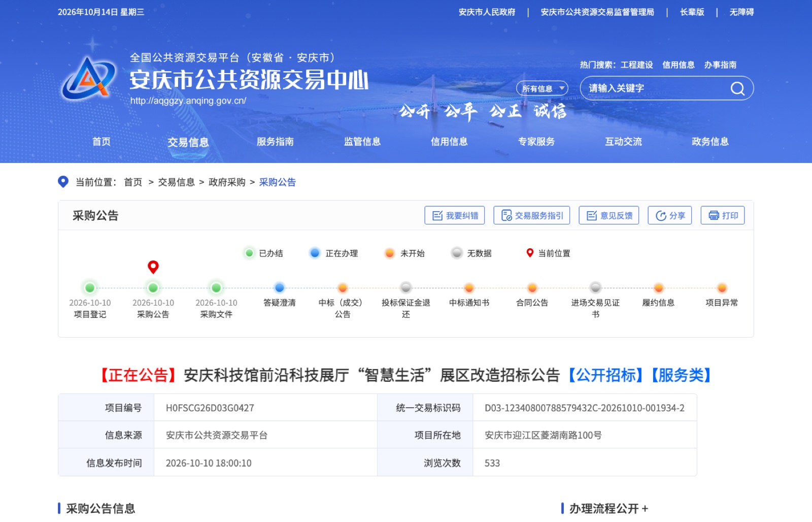The width and height of the screenshot is (812, 522).
Task: Click the 办事指南 hot search link
Action: click(x=720, y=65)
